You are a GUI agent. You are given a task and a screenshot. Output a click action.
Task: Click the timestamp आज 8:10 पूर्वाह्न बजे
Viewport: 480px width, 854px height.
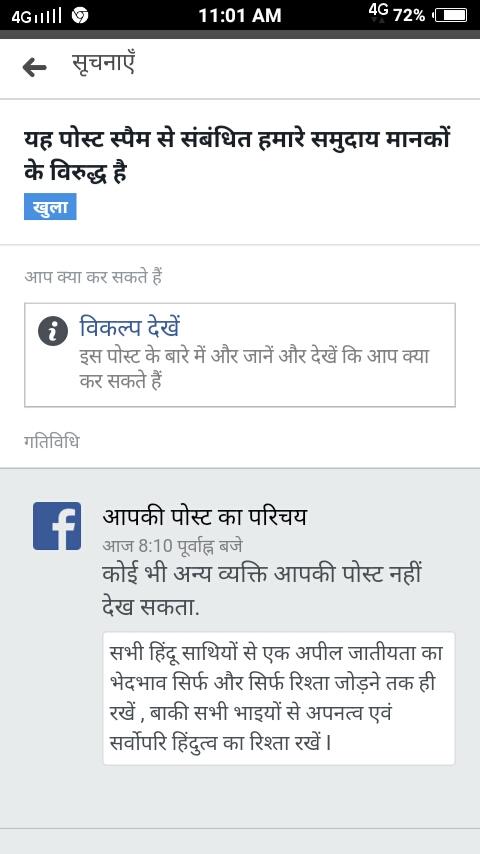pyautogui.click(x=172, y=546)
